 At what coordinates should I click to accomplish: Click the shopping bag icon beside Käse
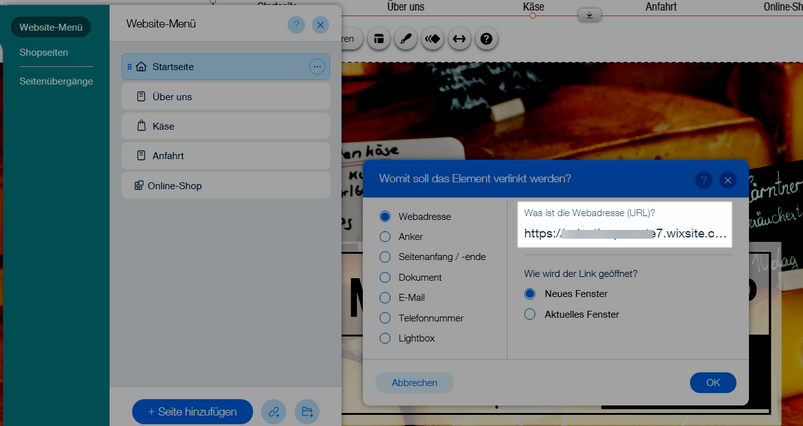[141, 126]
